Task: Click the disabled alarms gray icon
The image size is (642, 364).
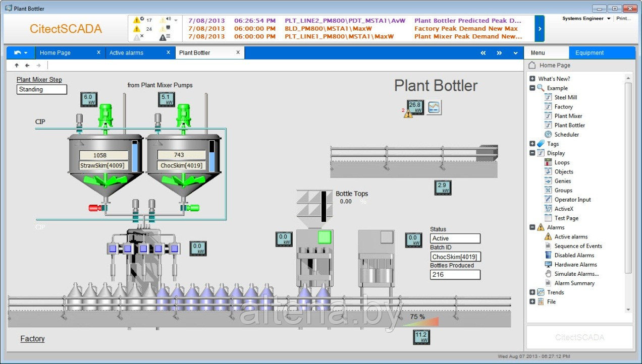Action: (x=138, y=37)
